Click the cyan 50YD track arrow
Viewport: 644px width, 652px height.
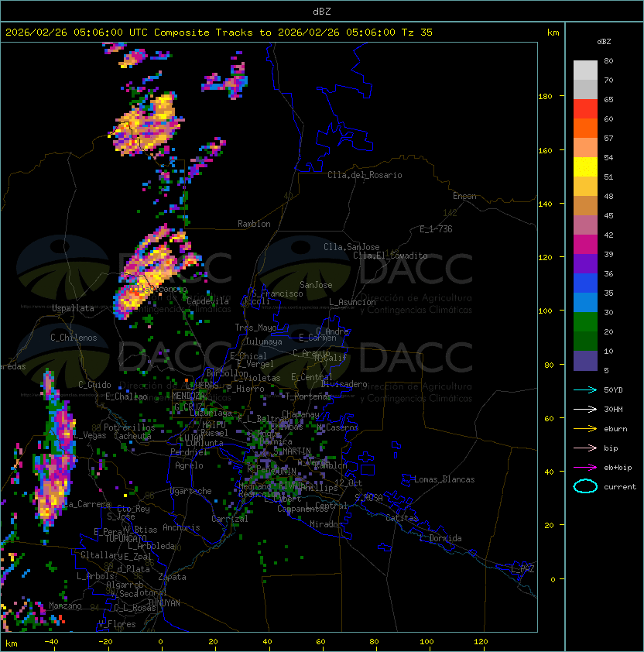coord(585,390)
